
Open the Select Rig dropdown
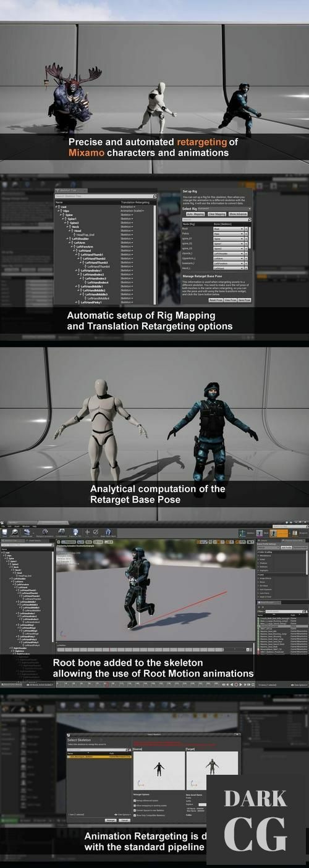coord(226,209)
